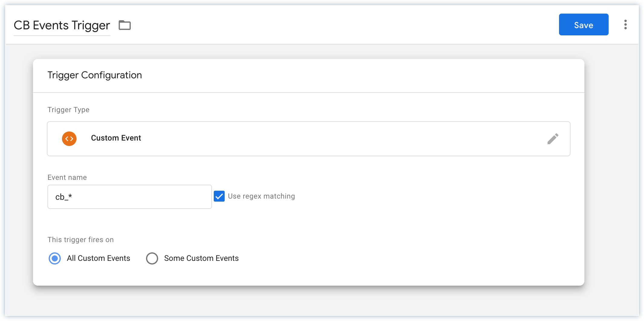
Task: Click the 'All Custom Events' option label
Action: point(98,258)
